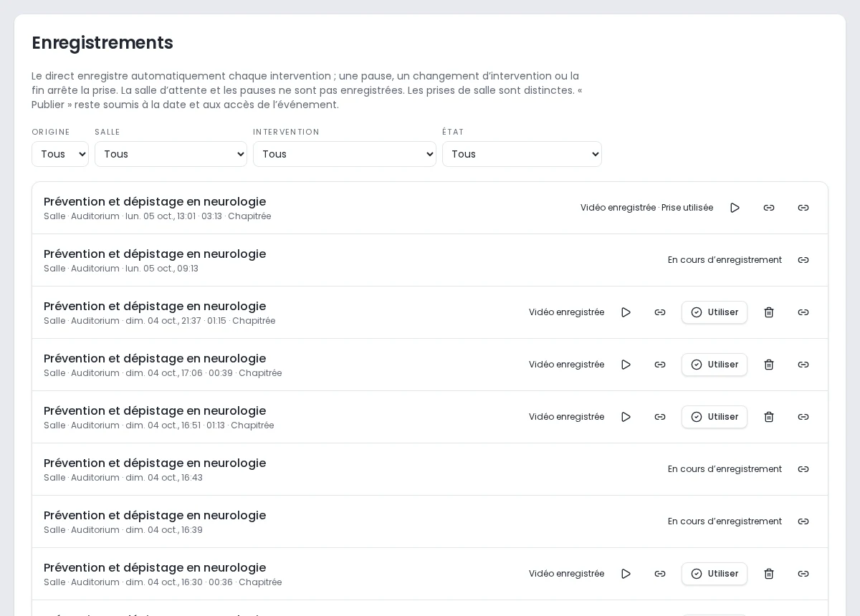Click link icon beside play in 13:01 row
Viewport: 860px width, 616px height.
[x=769, y=208]
